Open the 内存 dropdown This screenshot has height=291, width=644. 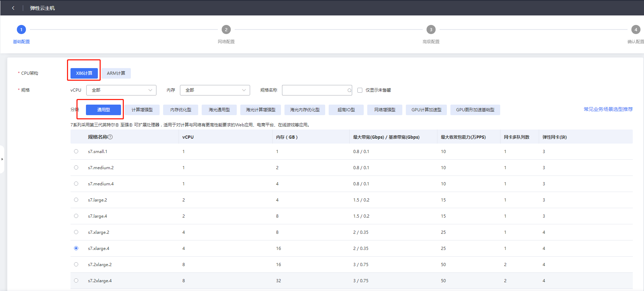coord(215,90)
